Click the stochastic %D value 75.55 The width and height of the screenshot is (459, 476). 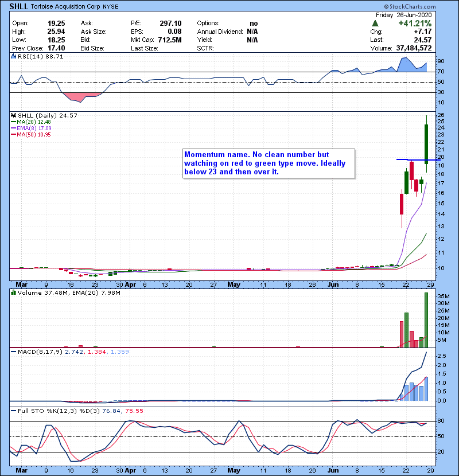(134, 411)
